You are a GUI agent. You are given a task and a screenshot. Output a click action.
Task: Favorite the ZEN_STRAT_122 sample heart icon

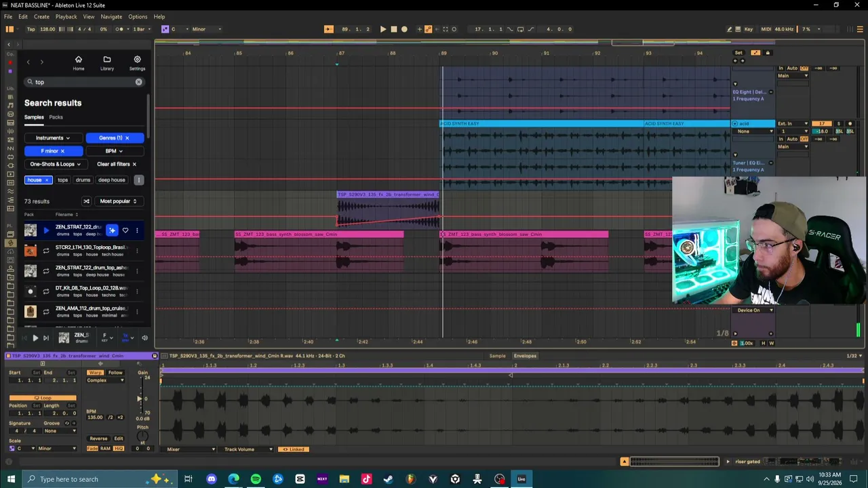point(125,230)
